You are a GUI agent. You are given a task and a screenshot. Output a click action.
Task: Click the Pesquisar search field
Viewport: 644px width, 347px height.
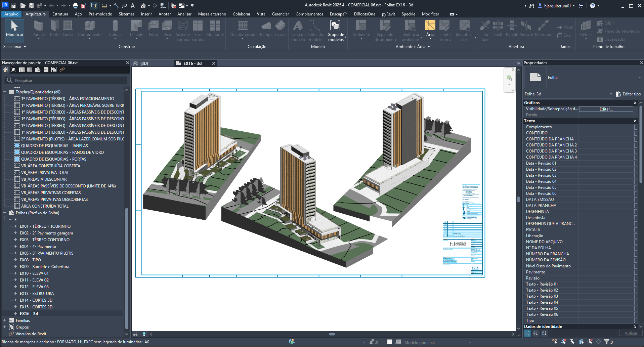(67, 81)
